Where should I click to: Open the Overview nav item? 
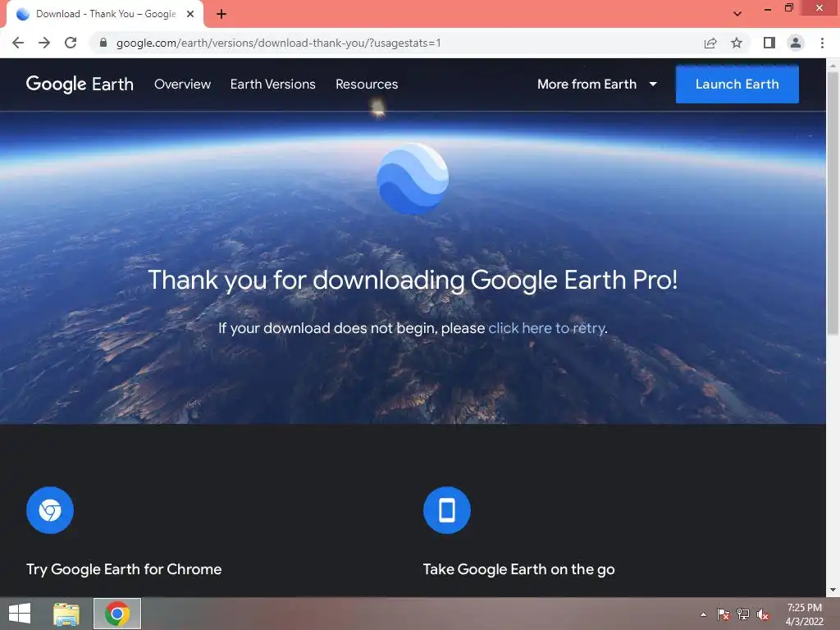[x=183, y=84]
